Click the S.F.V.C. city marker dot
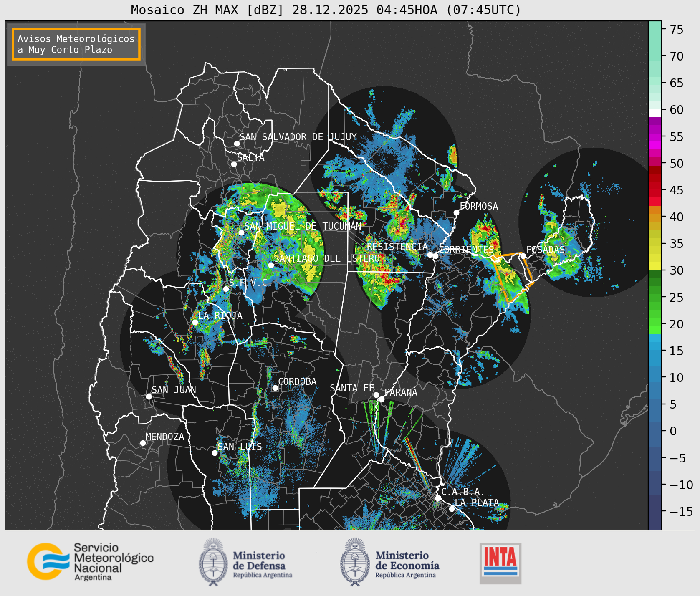This screenshot has height=596, width=700. (226, 289)
